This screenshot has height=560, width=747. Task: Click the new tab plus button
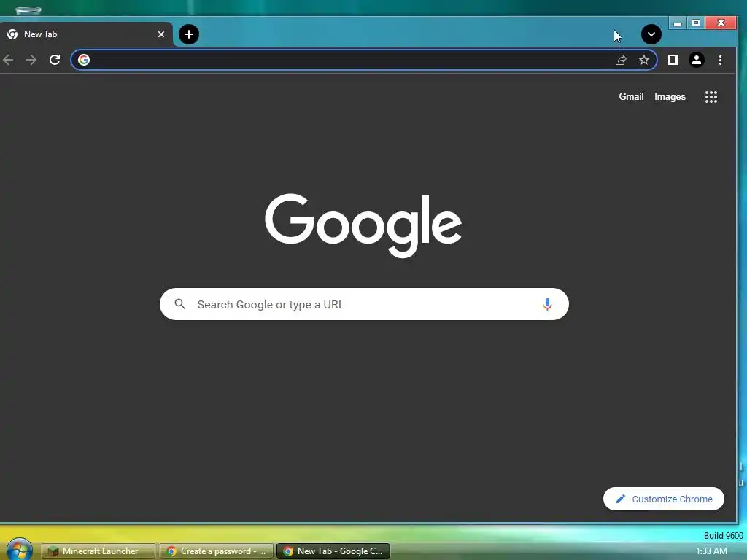(189, 34)
